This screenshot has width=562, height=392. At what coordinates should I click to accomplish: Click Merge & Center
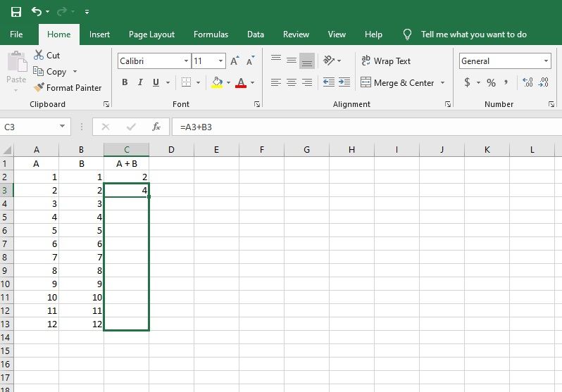click(397, 83)
